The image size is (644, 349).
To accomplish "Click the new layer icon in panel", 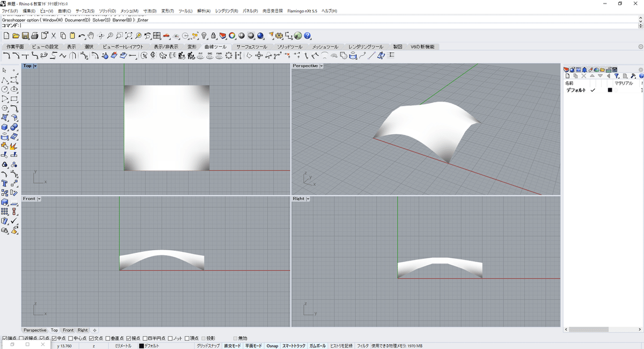I will [567, 76].
